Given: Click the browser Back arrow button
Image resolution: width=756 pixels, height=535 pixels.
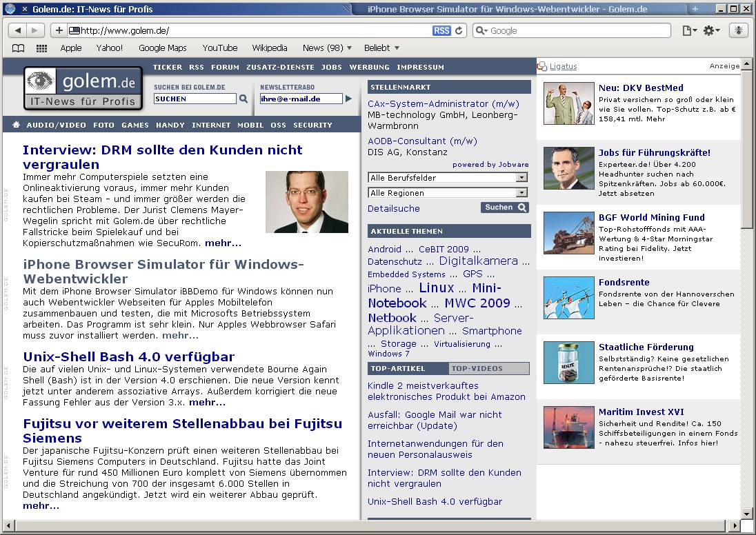Looking at the screenshot, I should click(x=18, y=30).
